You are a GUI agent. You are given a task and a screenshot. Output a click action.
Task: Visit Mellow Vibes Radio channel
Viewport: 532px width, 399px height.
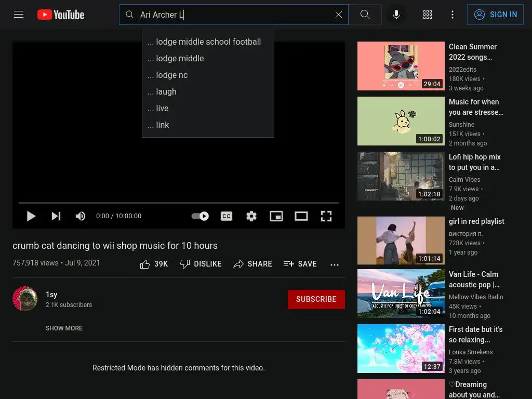tap(476, 297)
